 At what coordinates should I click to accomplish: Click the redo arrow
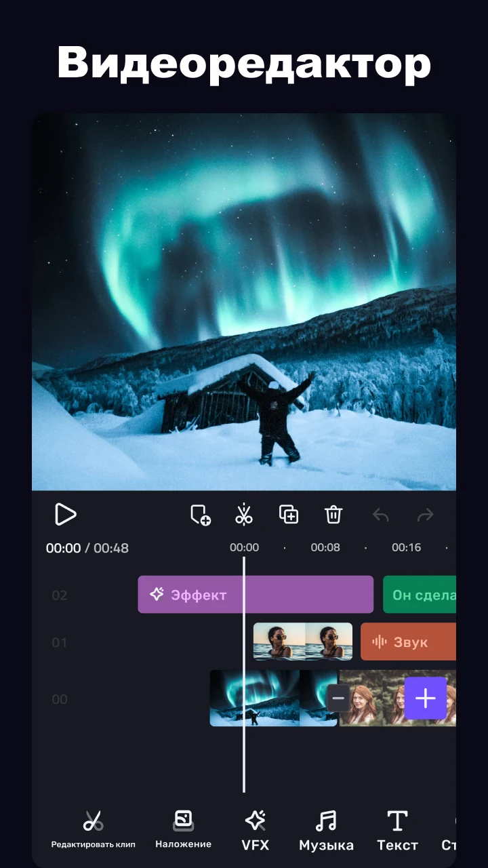[x=425, y=515]
